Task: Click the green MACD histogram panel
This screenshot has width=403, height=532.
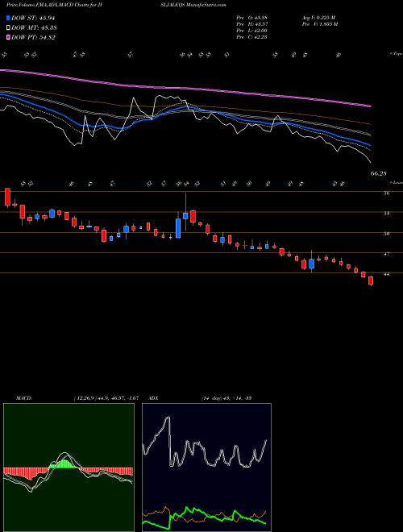Action: click(x=69, y=468)
